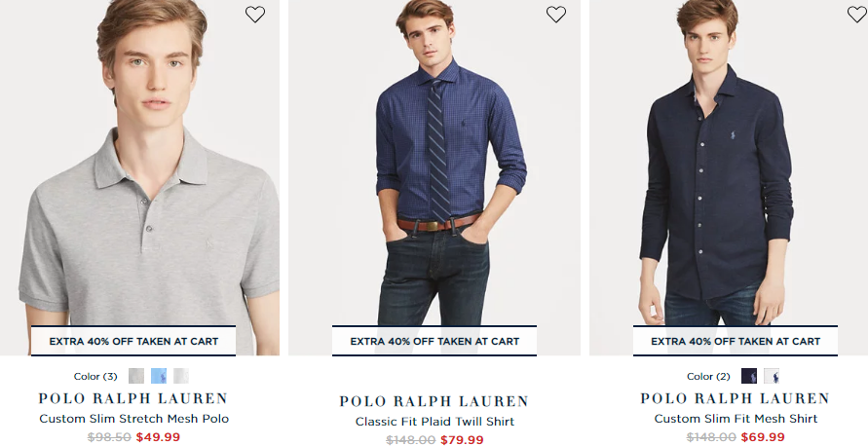Click Polo Ralph Lauren brand above Mesh Shirt
The height and width of the screenshot is (446, 868).
pos(736,398)
